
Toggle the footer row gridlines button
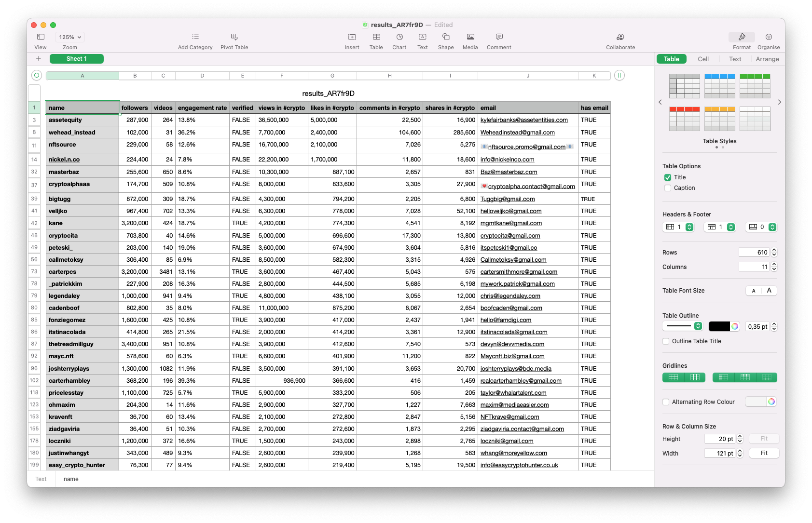pyautogui.click(x=767, y=377)
